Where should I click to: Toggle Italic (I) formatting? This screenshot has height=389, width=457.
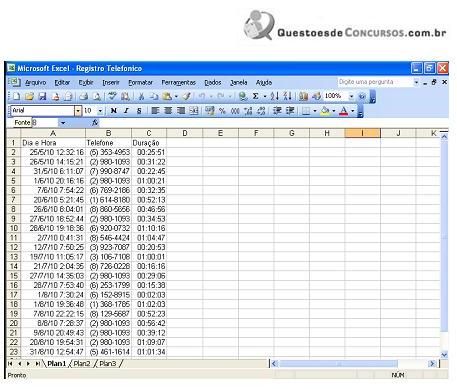tap(126, 111)
